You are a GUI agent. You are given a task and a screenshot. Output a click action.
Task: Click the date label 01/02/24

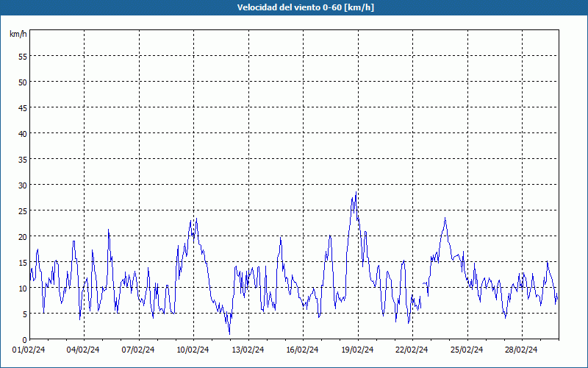[x=29, y=350]
